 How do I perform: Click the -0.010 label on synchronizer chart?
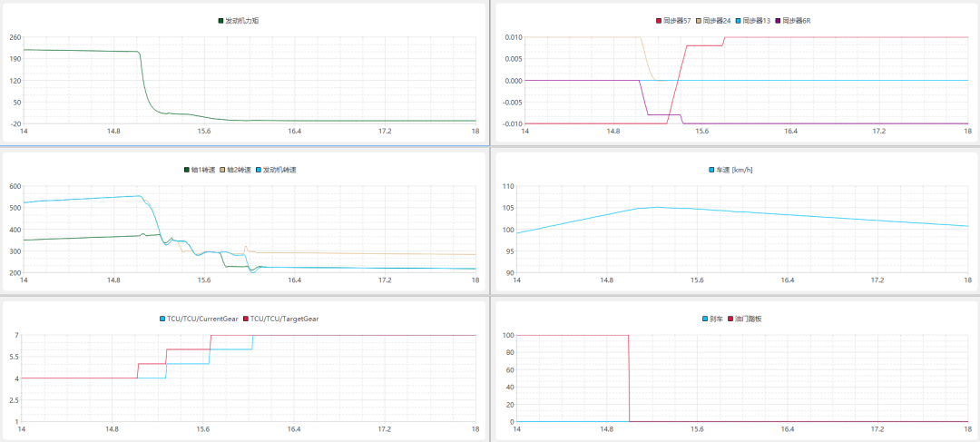pos(511,123)
